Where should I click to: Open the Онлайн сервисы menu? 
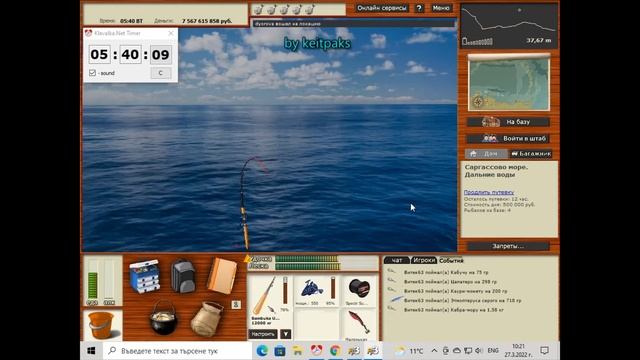coord(382,8)
